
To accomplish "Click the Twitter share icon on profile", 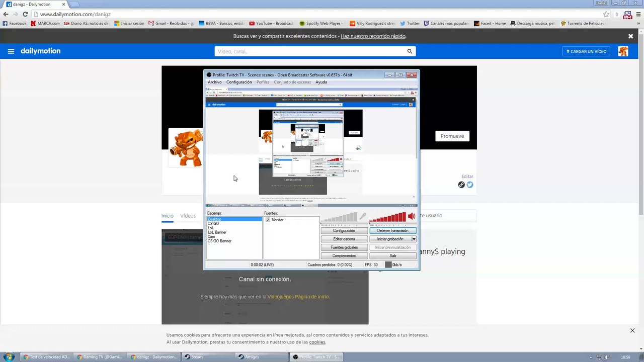I will tap(470, 185).
